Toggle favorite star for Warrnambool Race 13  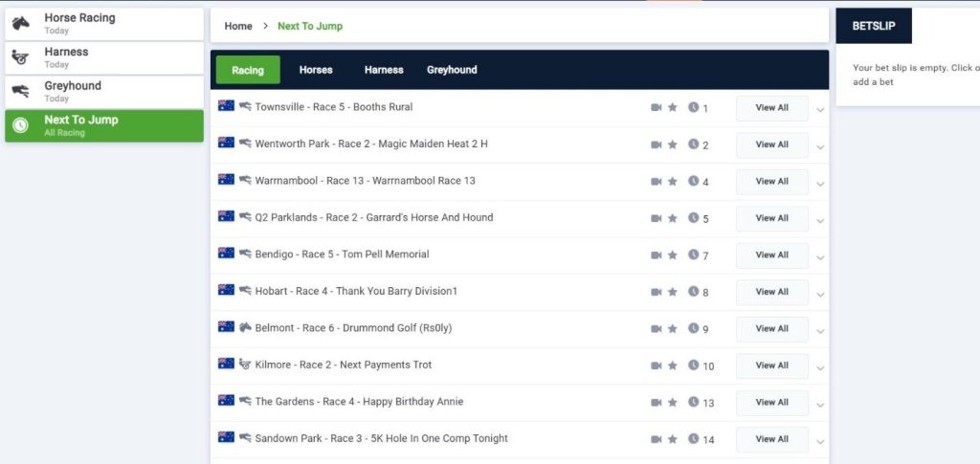coord(673,181)
